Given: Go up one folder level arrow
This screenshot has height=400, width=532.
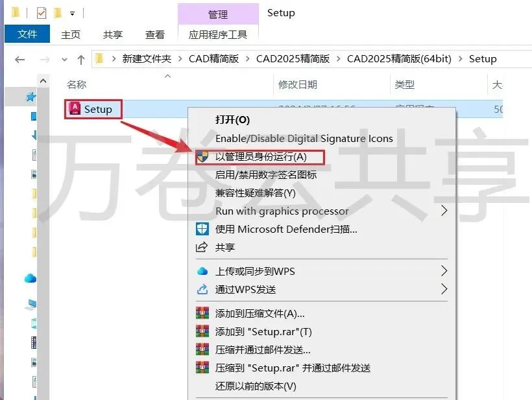Looking at the screenshot, I should tap(80, 60).
